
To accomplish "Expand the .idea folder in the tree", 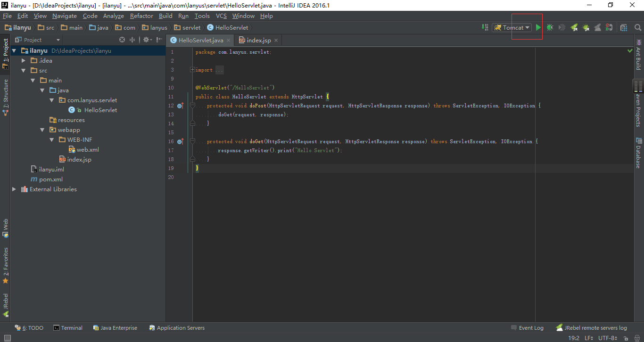I will tap(24, 61).
